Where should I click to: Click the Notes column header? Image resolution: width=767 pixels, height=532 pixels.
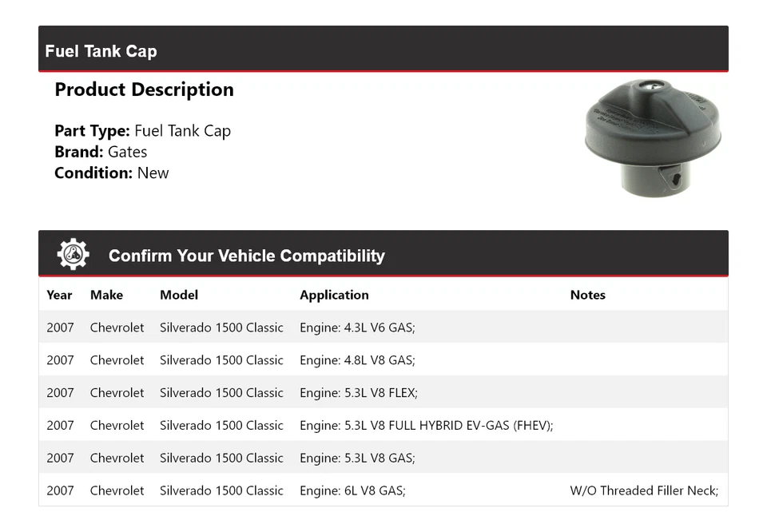[x=587, y=295]
